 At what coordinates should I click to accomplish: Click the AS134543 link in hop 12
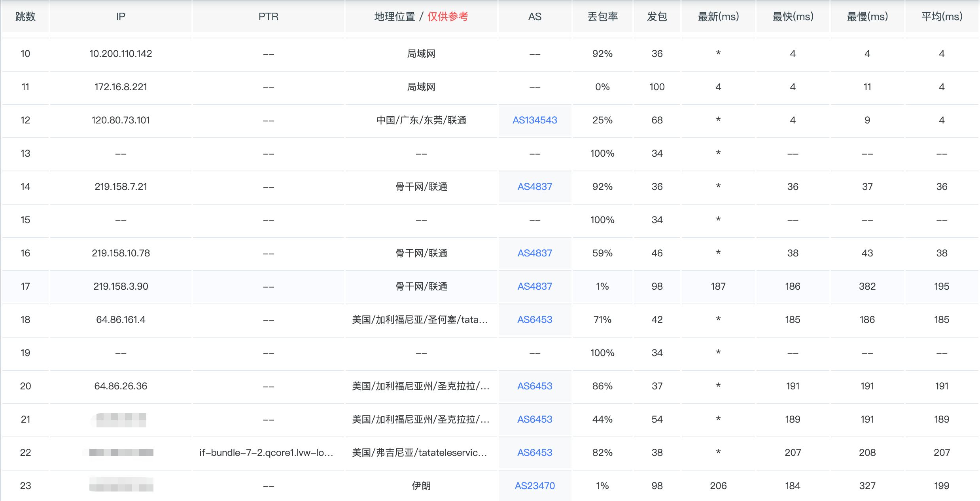[x=534, y=120]
